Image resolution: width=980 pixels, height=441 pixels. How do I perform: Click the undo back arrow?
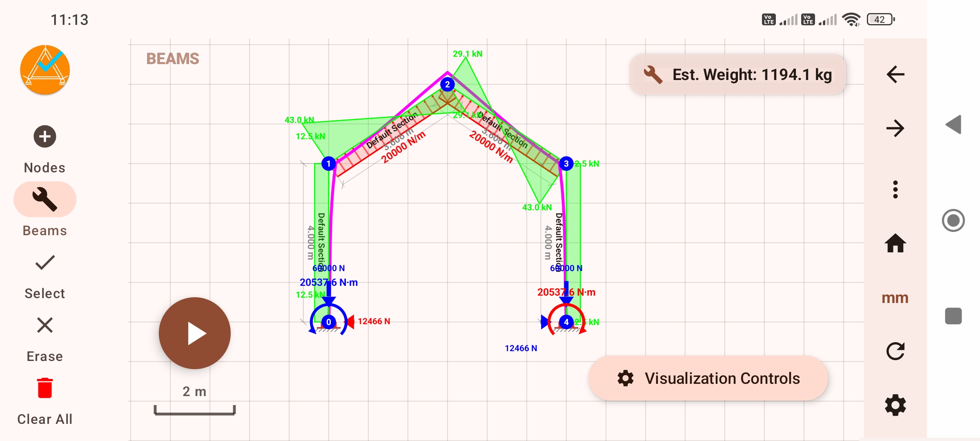[x=895, y=74]
